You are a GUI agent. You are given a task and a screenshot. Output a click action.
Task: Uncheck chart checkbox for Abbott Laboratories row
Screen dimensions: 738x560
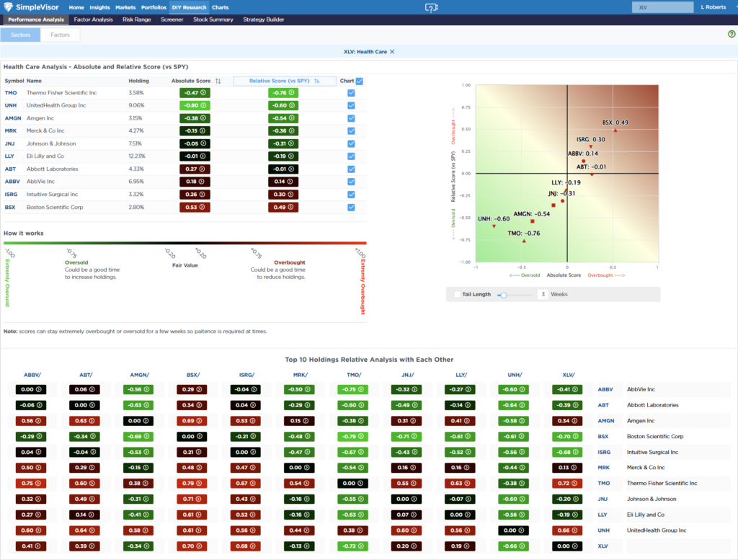[x=351, y=169]
